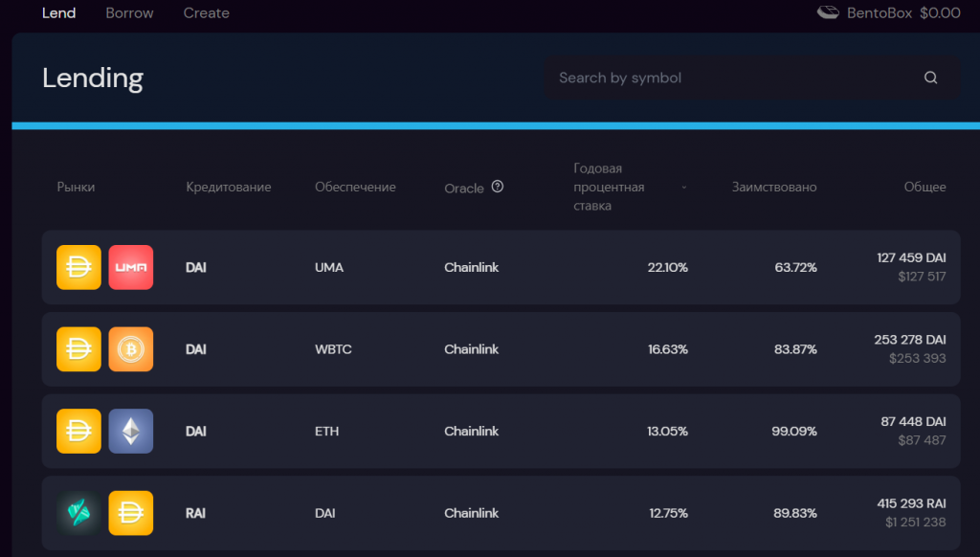Image resolution: width=980 pixels, height=557 pixels.
Task: Sort by Заимствовано column header
Action: tap(774, 188)
